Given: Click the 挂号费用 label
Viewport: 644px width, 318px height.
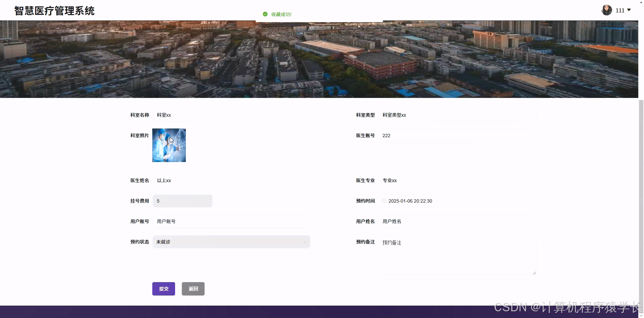Looking at the screenshot, I should pos(140,201).
